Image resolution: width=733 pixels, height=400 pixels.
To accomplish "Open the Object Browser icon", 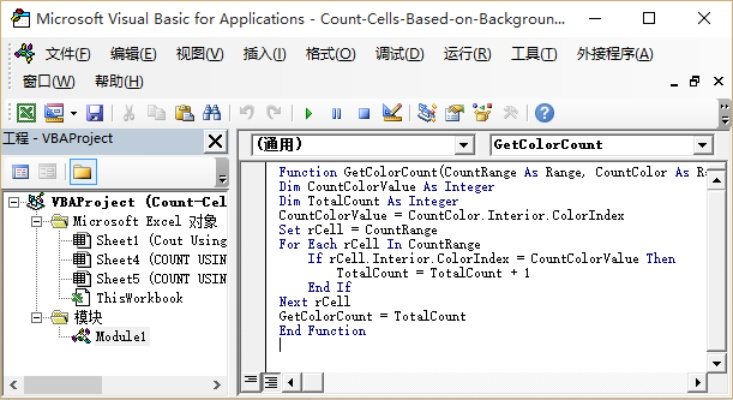I will 483,113.
